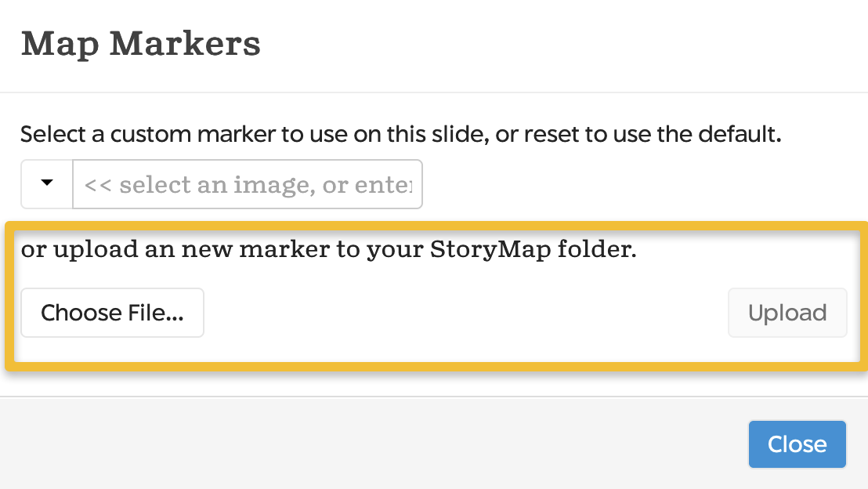Click the 'or upload a new marker' text
The width and height of the screenshot is (868, 489).
coord(327,249)
